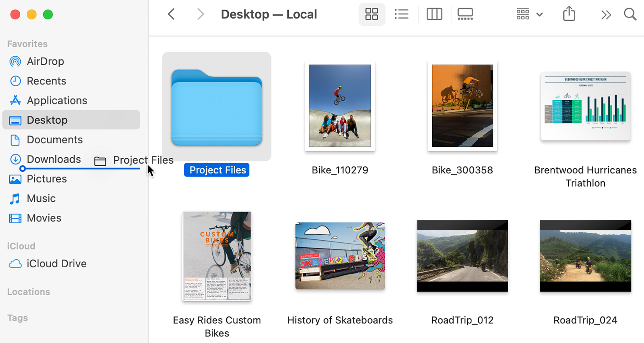Switch to gallery view
The width and height of the screenshot is (644, 343).
465,14
